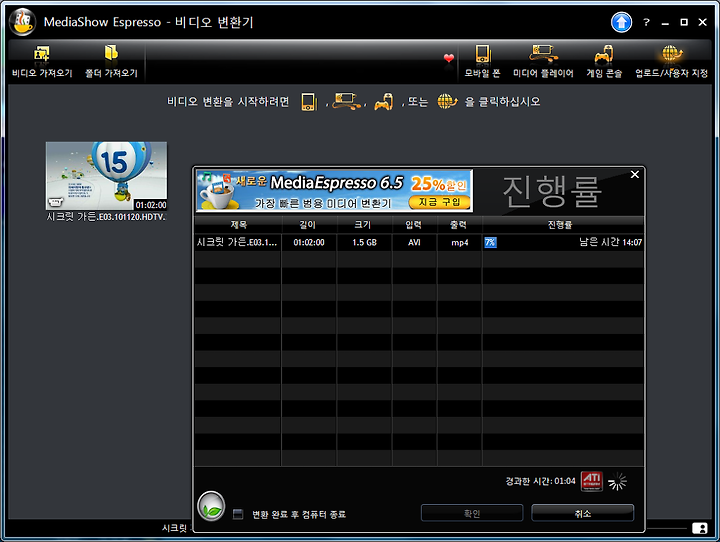Click the game controller icon in instruction line
The height and width of the screenshot is (542, 720).
(383, 102)
